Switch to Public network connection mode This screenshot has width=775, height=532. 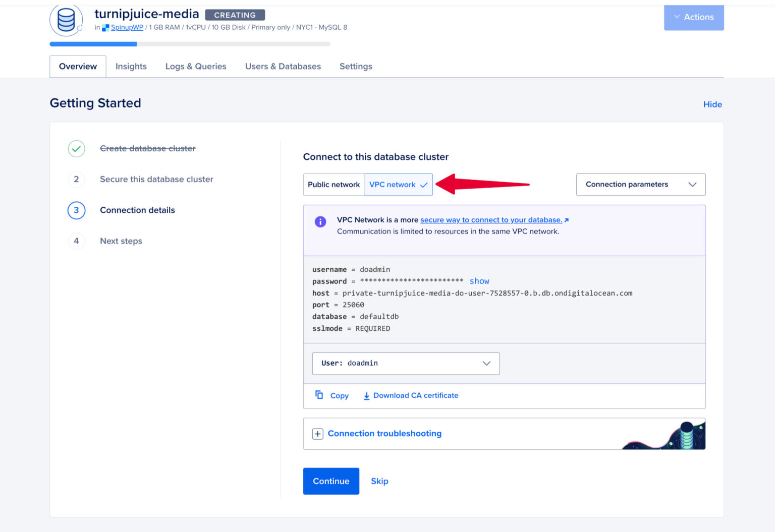pyautogui.click(x=334, y=185)
